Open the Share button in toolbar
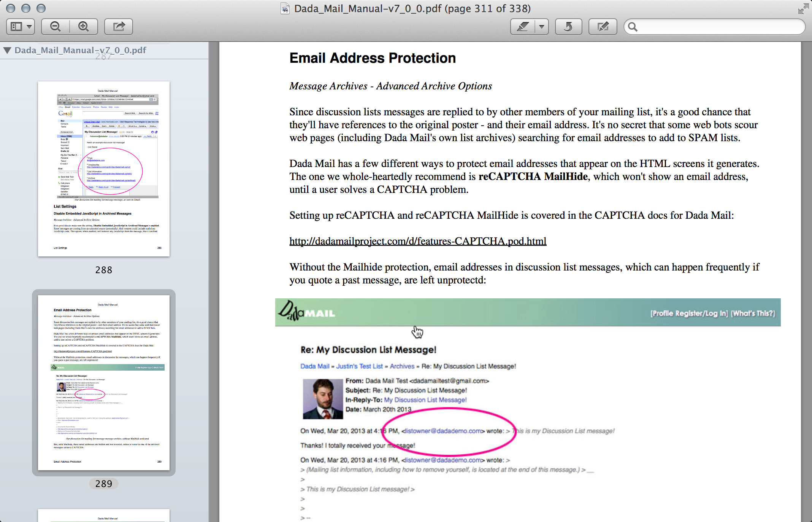This screenshot has height=522, width=812. 119,27
